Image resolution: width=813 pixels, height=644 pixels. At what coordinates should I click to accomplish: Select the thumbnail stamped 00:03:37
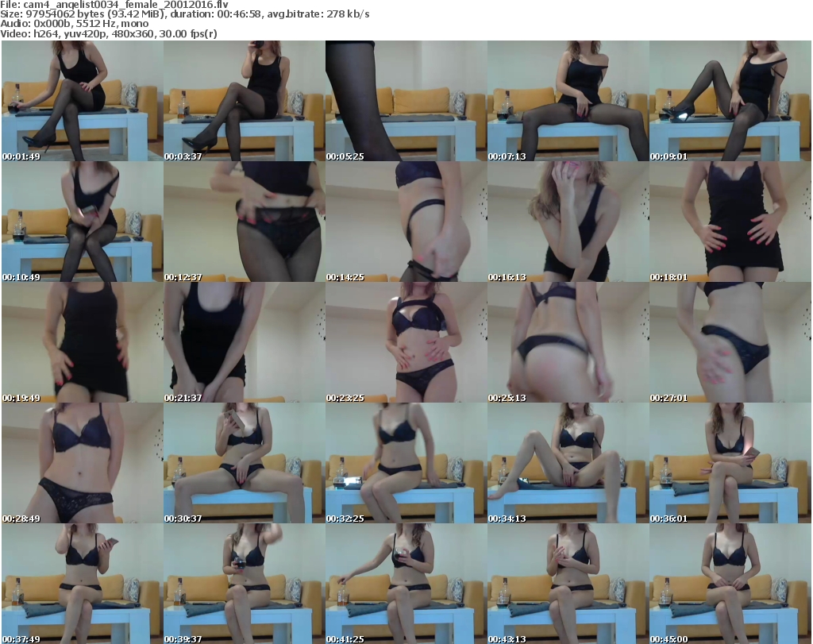click(245, 101)
